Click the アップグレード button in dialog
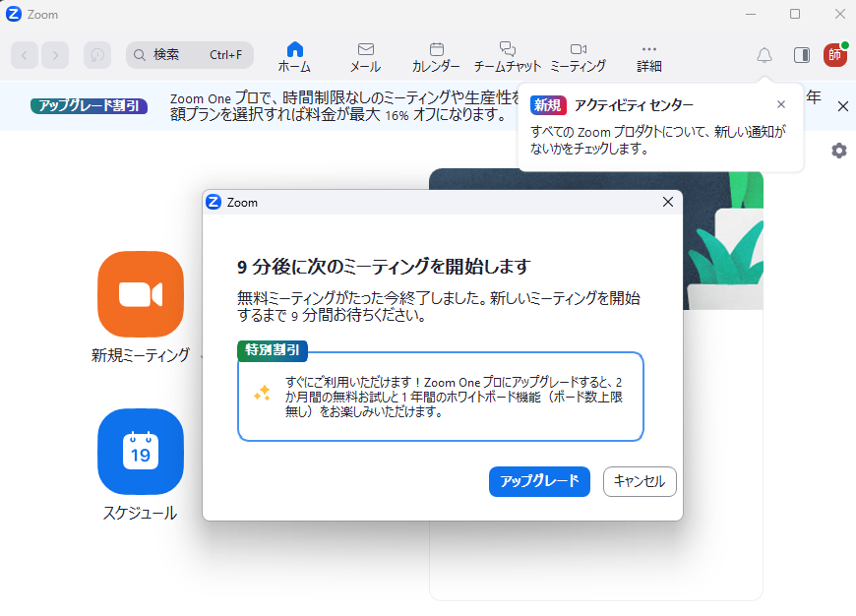856x616 pixels. [x=539, y=481]
